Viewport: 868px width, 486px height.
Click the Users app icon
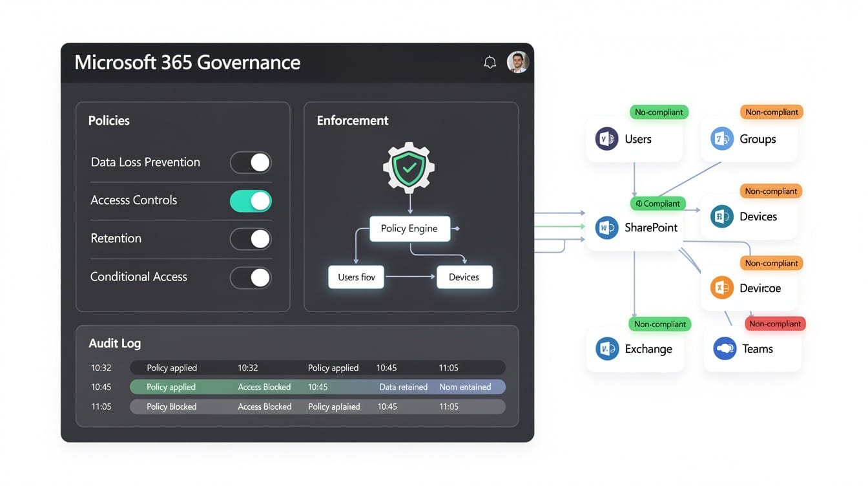point(606,139)
